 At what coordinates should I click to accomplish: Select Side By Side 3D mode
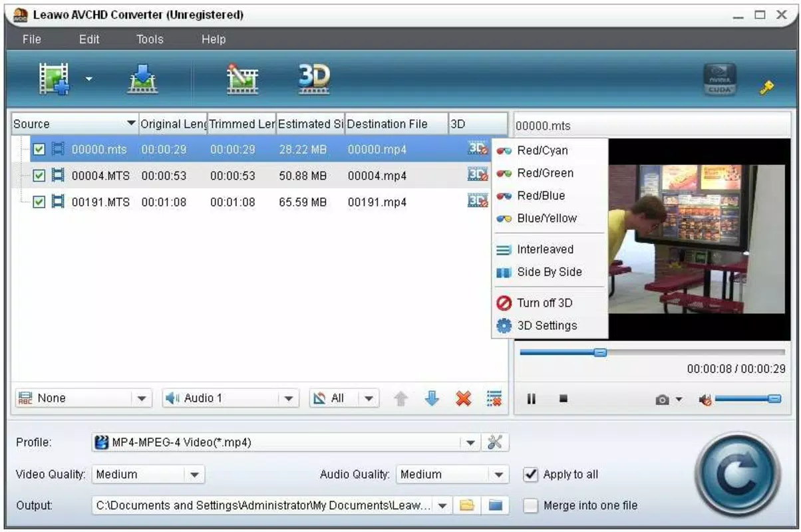[549, 272]
